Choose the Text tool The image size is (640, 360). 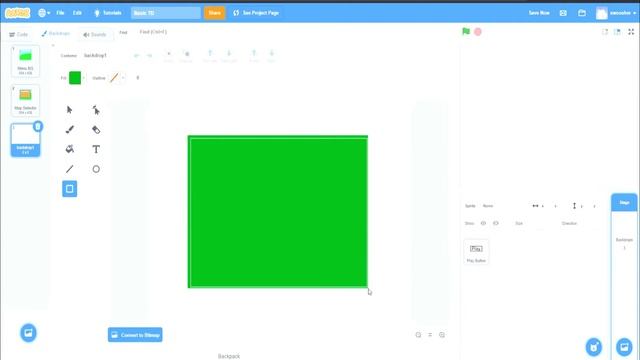coord(96,149)
